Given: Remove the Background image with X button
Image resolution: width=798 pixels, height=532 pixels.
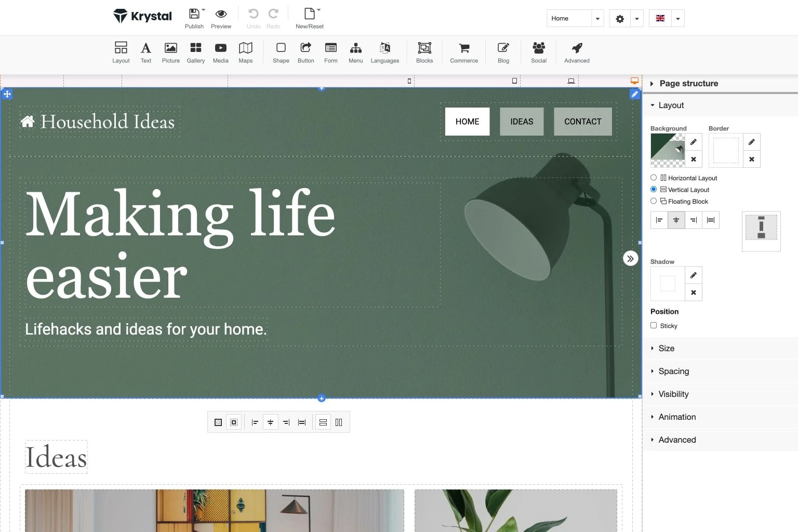Looking at the screenshot, I should pyautogui.click(x=693, y=159).
